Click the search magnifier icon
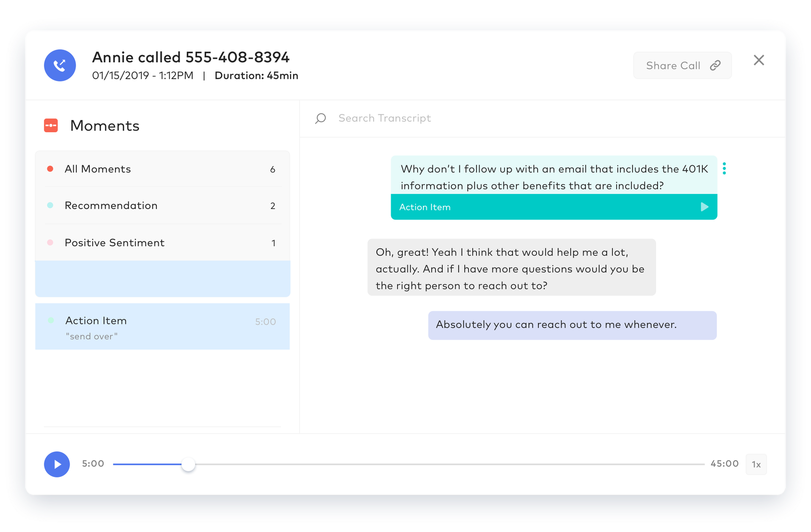 321,118
